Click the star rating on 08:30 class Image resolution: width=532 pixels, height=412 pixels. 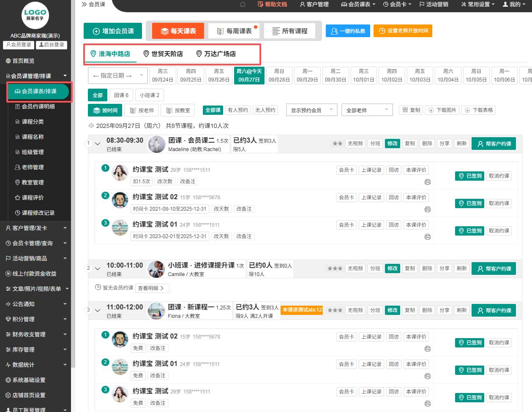(x=337, y=144)
